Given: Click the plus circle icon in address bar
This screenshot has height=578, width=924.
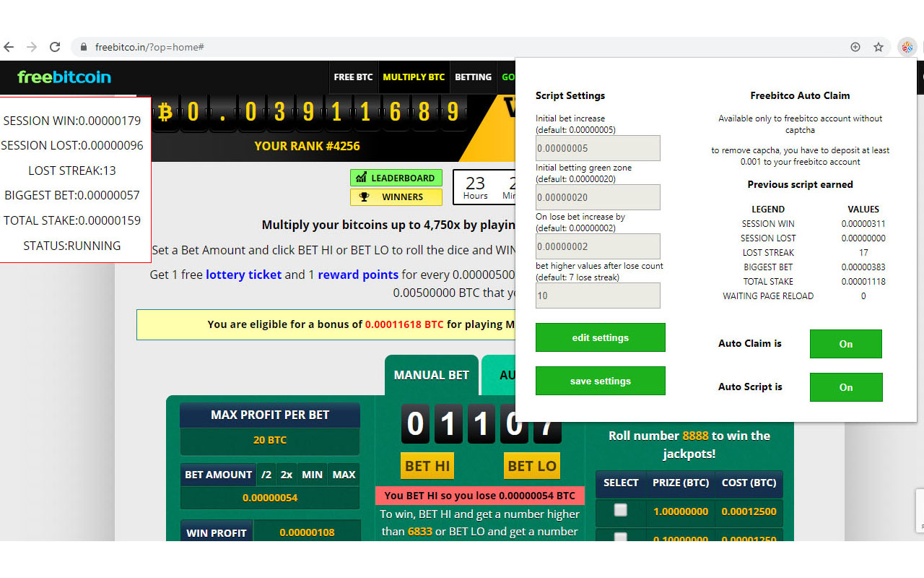Looking at the screenshot, I should pyautogui.click(x=855, y=47).
